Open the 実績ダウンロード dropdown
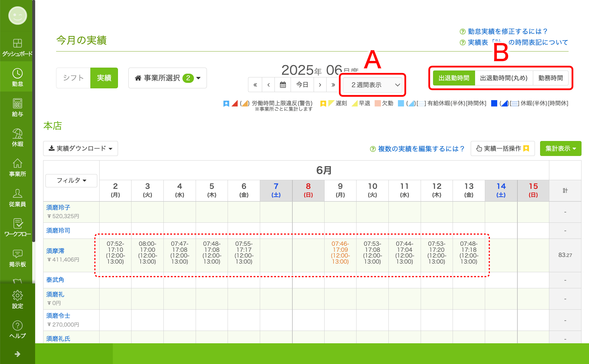This screenshot has width=589, height=364. [x=81, y=148]
